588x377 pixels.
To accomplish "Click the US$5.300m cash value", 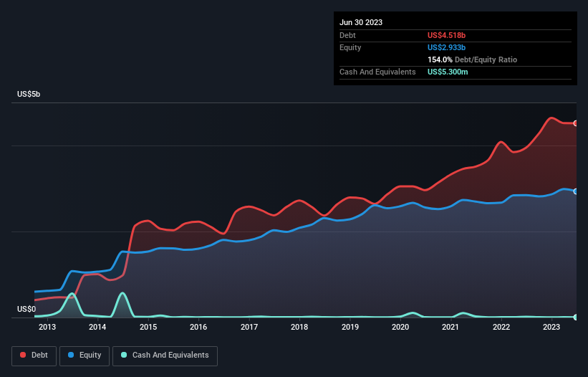I will (448, 72).
